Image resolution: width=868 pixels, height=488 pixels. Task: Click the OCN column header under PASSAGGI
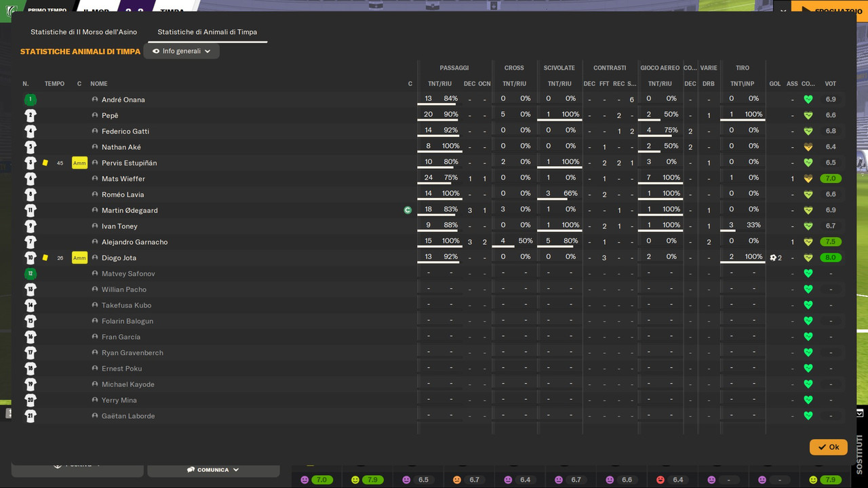(x=484, y=84)
